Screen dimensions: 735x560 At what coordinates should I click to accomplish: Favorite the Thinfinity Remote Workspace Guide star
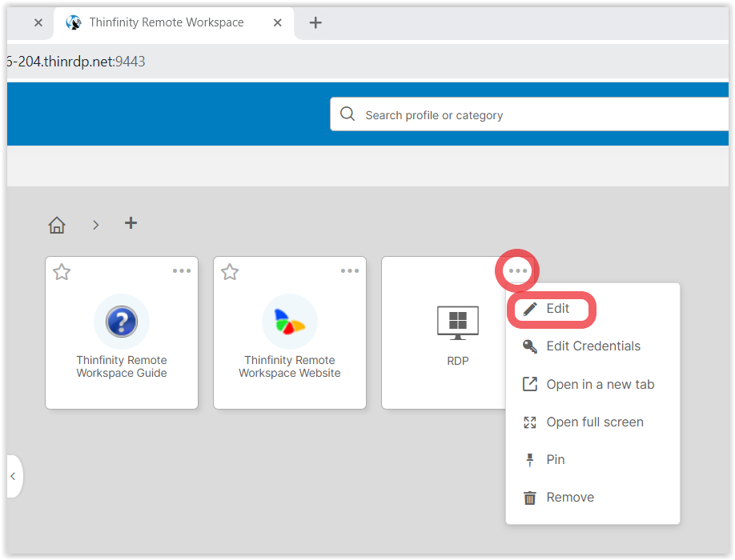[62, 271]
